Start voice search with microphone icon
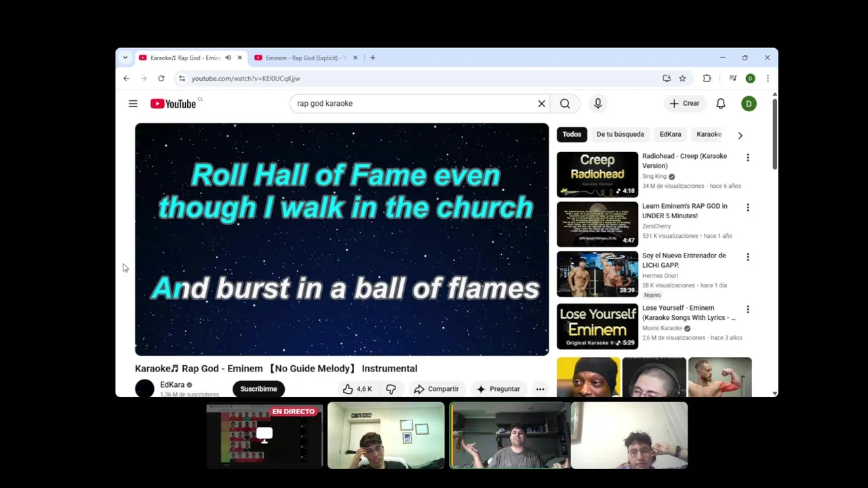 [x=598, y=104]
